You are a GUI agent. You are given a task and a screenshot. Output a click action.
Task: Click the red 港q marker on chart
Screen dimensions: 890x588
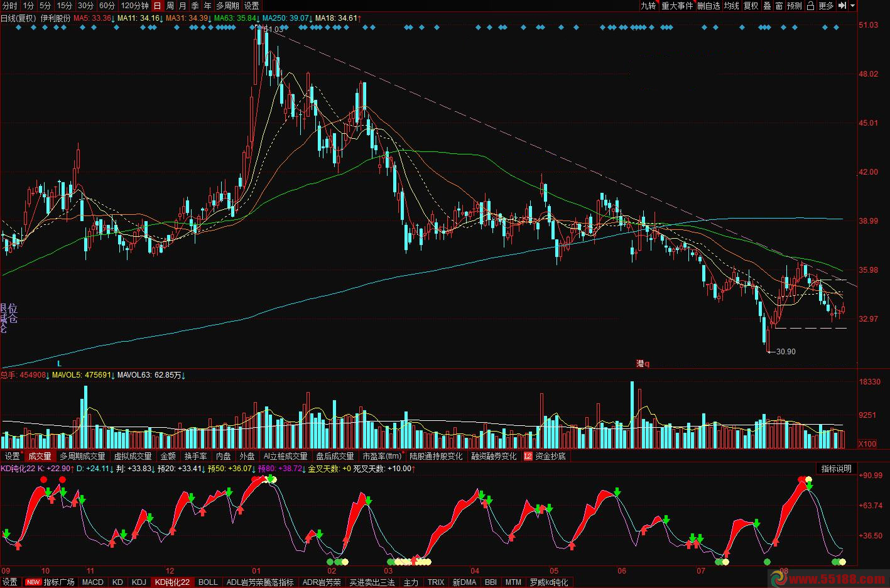click(643, 363)
